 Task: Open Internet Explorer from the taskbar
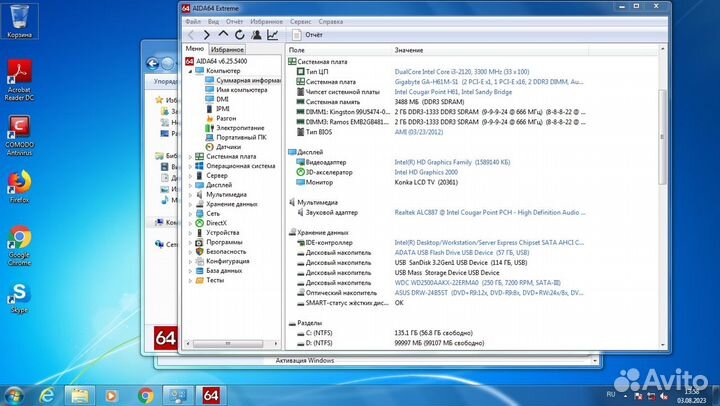tap(46, 395)
